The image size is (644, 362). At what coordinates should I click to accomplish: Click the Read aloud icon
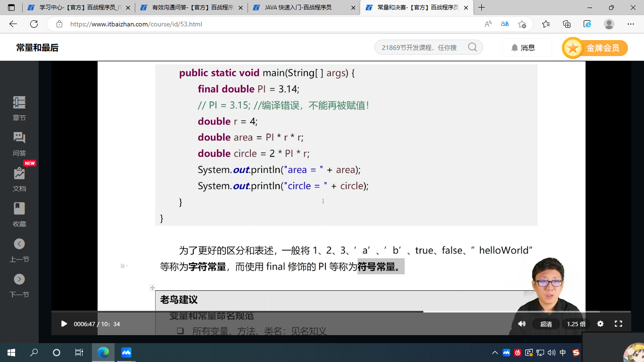pos(488,24)
